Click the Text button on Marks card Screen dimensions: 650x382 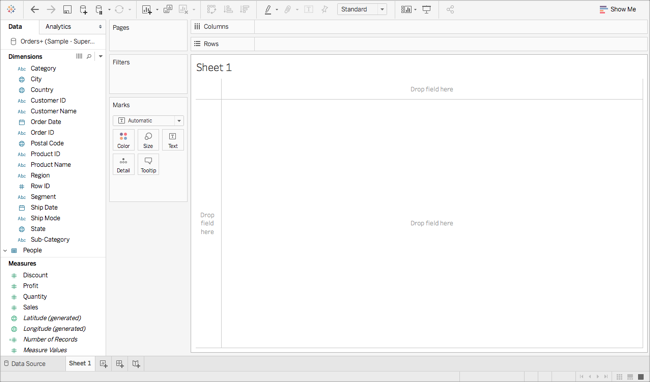(173, 140)
